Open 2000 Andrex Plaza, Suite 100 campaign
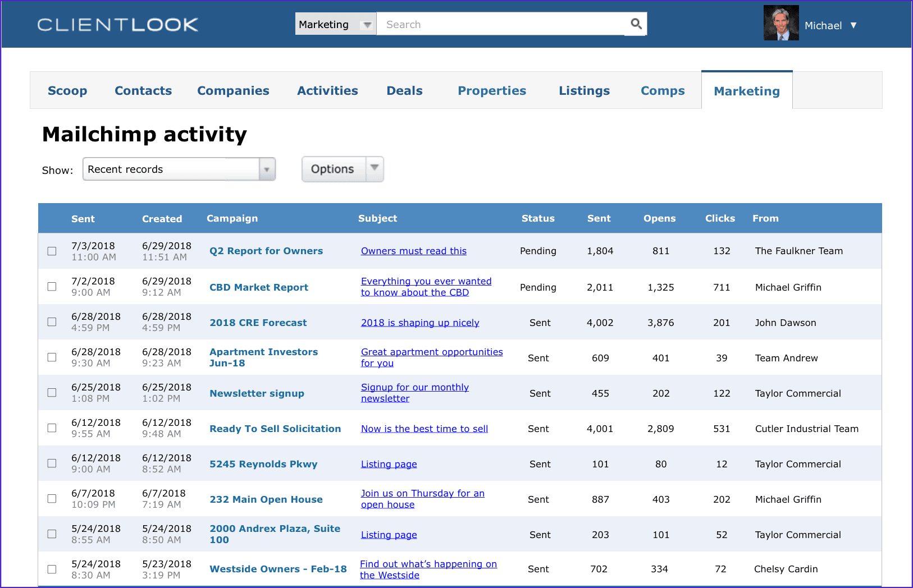Screen dimensions: 913x588 coord(275,534)
